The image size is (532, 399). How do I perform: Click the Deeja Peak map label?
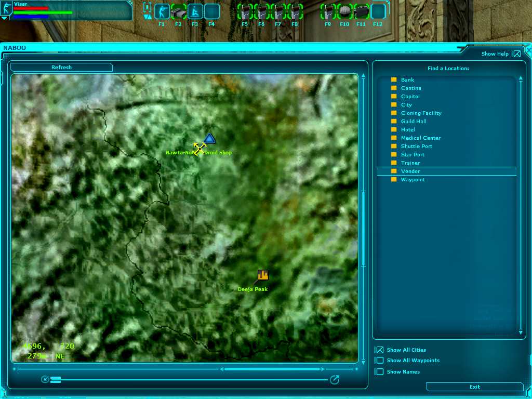click(x=252, y=289)
